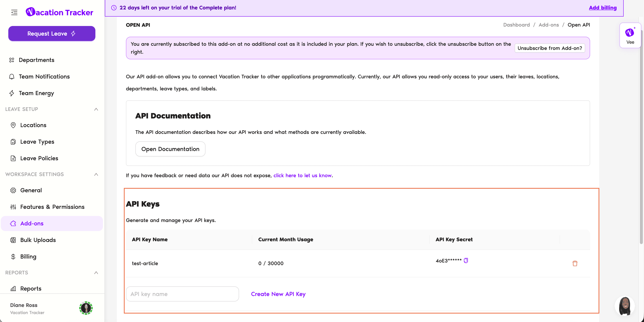
Task: Open the Departments page
Action: click(37, 60)
